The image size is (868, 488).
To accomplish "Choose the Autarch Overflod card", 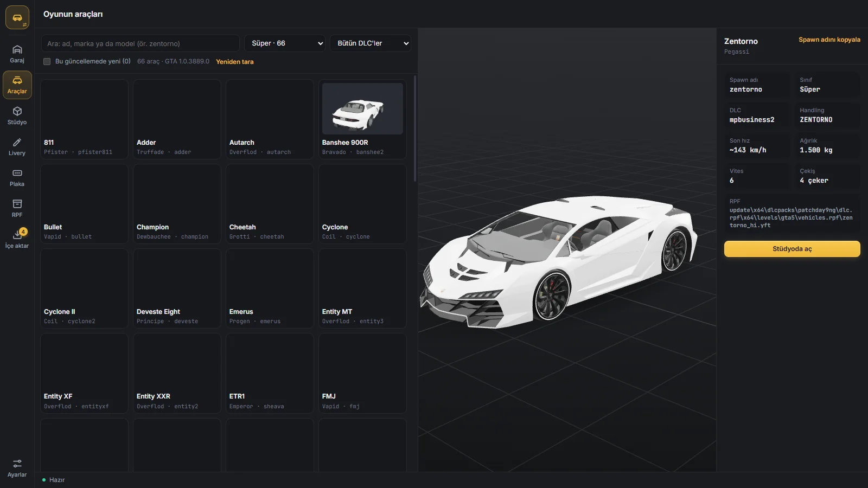I will click(x=270, y=119).
